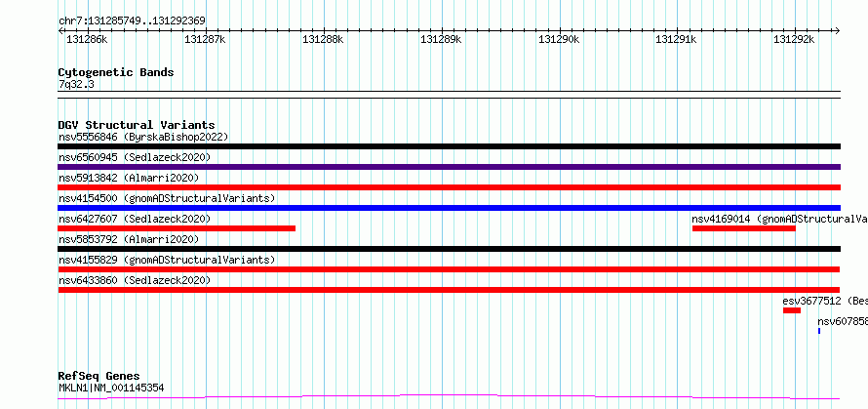Click the 131286k ruler mark
The height and width of the screenshot is (409, 868).
point(87,39)
